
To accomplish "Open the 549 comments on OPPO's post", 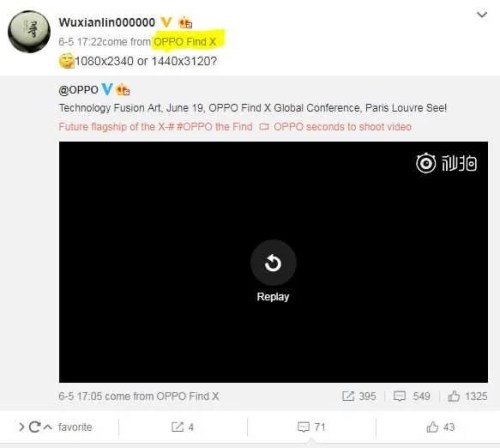I will (412, 396).
